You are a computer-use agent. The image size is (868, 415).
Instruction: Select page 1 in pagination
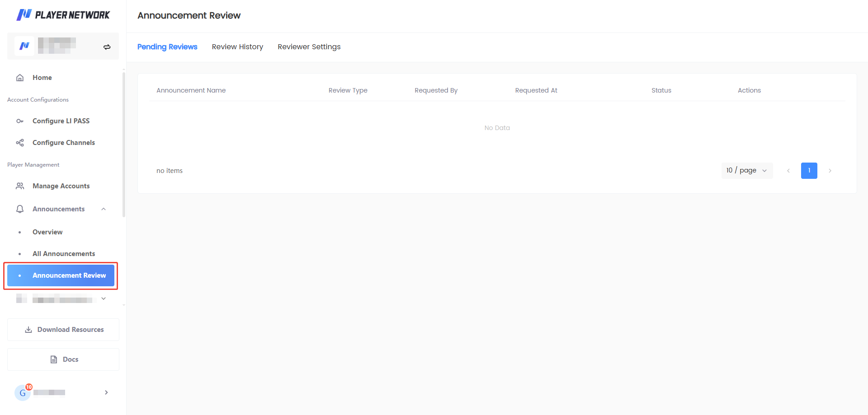click(809, 171)
